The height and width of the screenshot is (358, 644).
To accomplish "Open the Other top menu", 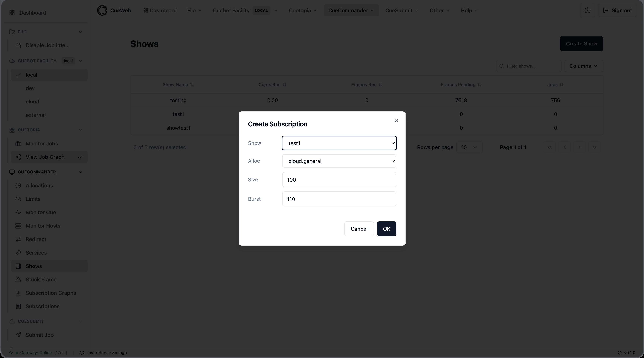I will tap(439, 10).
